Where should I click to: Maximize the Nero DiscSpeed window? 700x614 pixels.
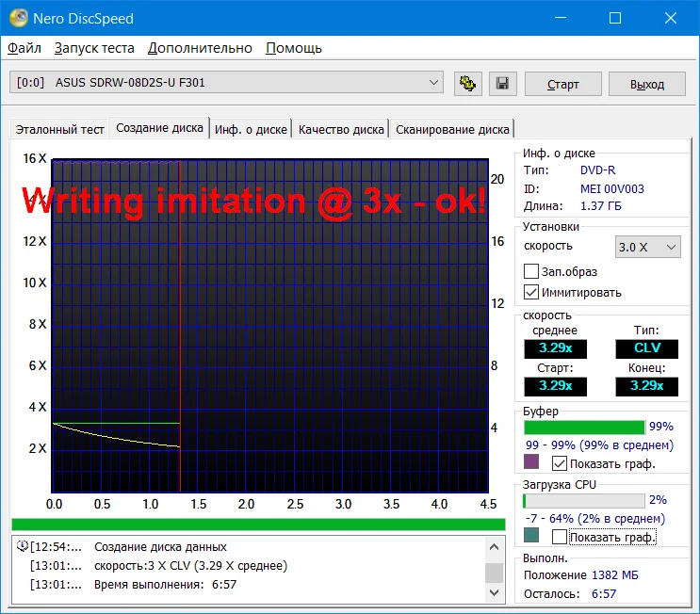coord(615,18)
